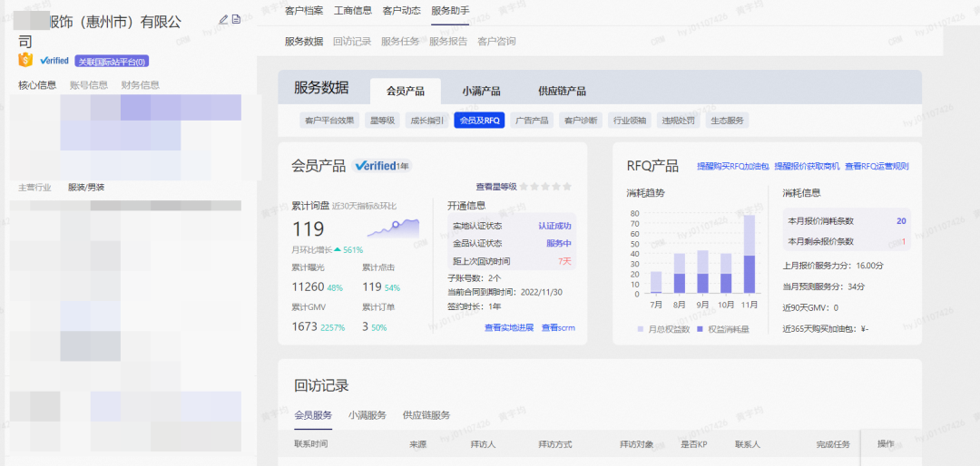
Task: Click the 累计GMV value 1673
Action: click(304, 326)
